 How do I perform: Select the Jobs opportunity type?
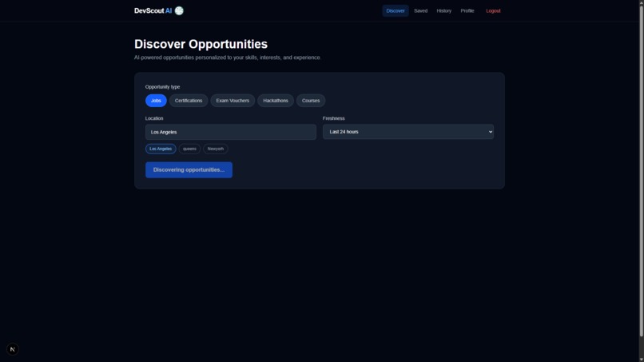156,101
